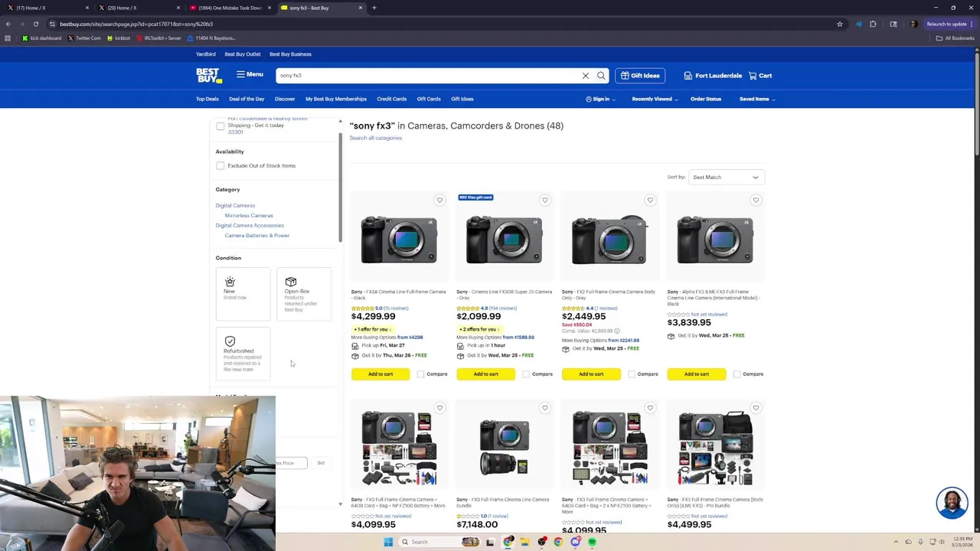980x551 pixels.
Task: Show hidden system tray icons
Action: (897, 542)
